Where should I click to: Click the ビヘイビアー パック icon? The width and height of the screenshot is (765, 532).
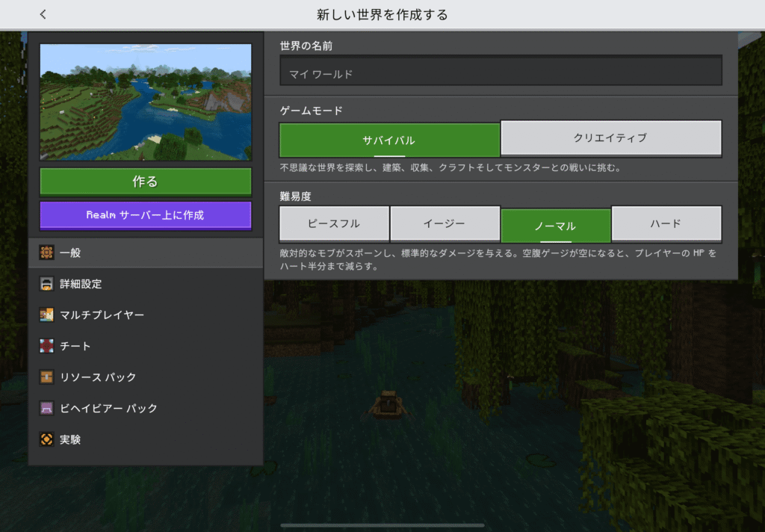click(47, 408)
